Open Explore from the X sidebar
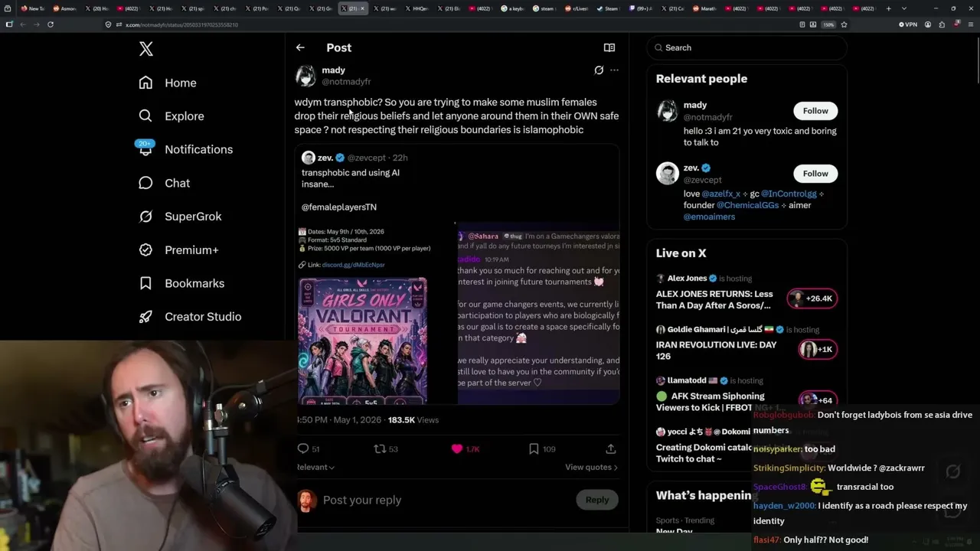 tap(171, 116)
